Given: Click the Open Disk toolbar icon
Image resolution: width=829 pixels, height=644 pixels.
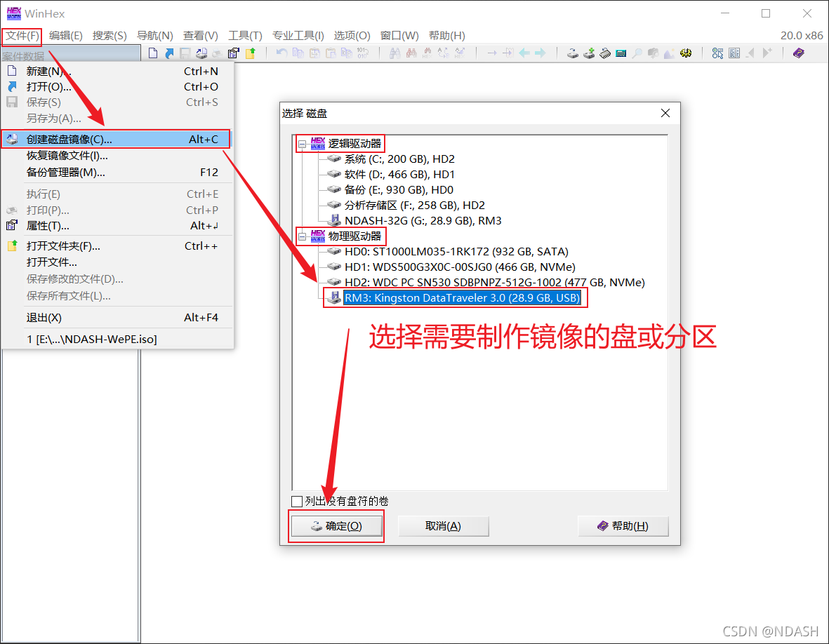Looking at the screenshot, I should [x=573, y=53].
